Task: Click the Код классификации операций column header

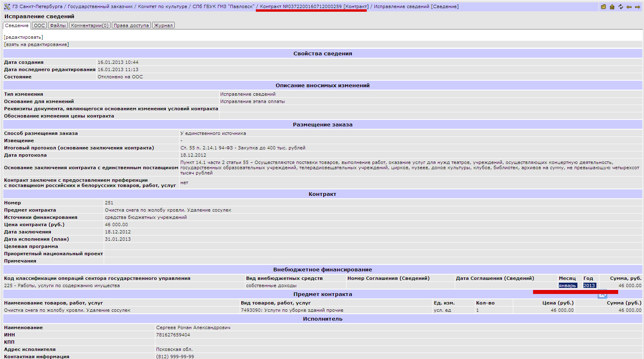Action: click(x=97, y=278)
